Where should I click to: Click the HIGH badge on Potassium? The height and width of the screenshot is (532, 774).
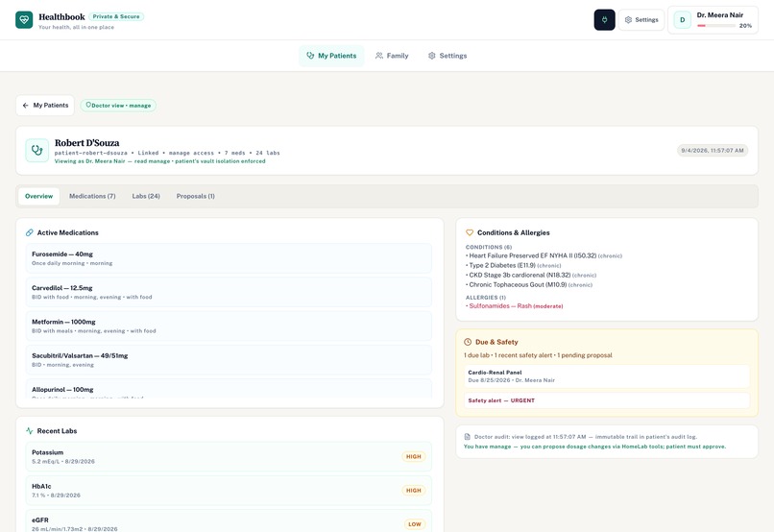[414, 456]
